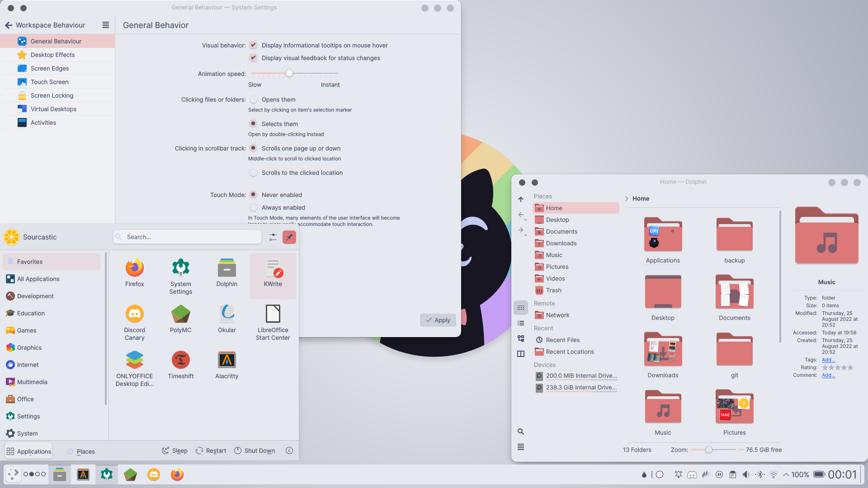Open the System Settings hamburger menu

[105, 25]
